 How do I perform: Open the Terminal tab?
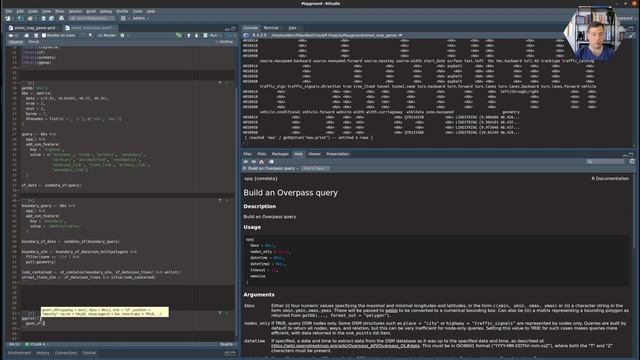(x=271, y=28)
